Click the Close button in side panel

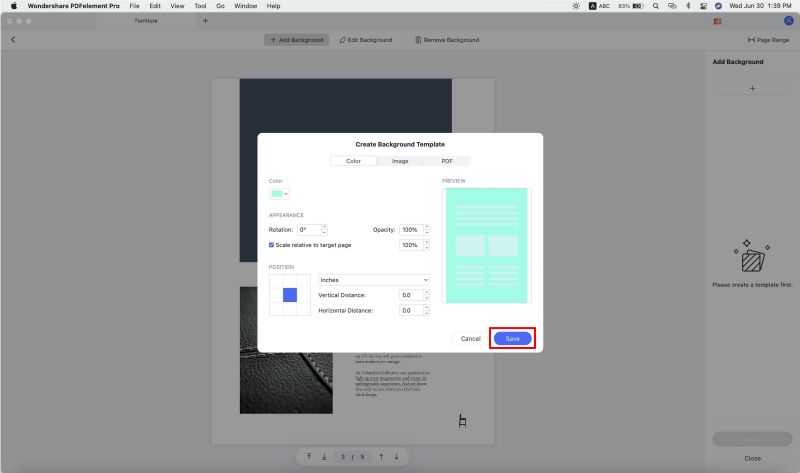[753, 458]
